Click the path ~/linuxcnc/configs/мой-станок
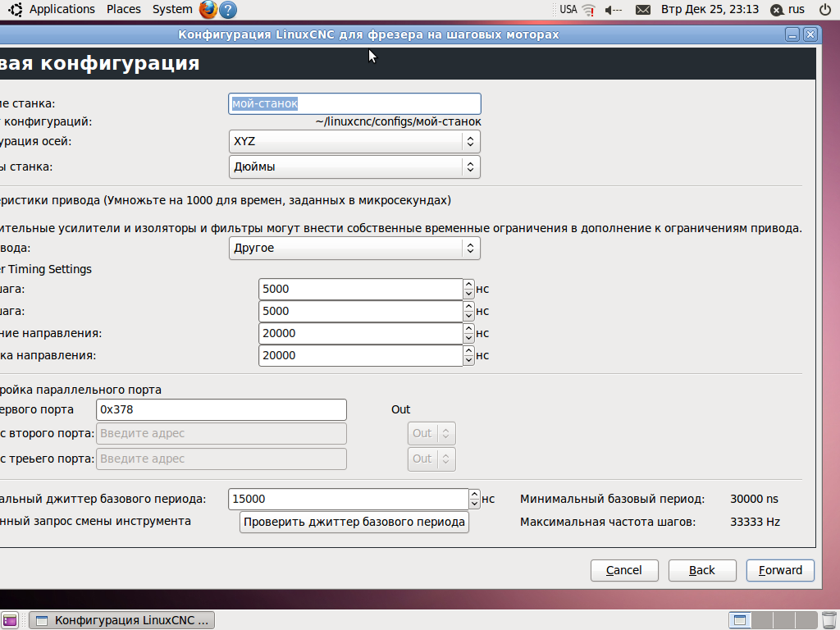 (398, 122)
